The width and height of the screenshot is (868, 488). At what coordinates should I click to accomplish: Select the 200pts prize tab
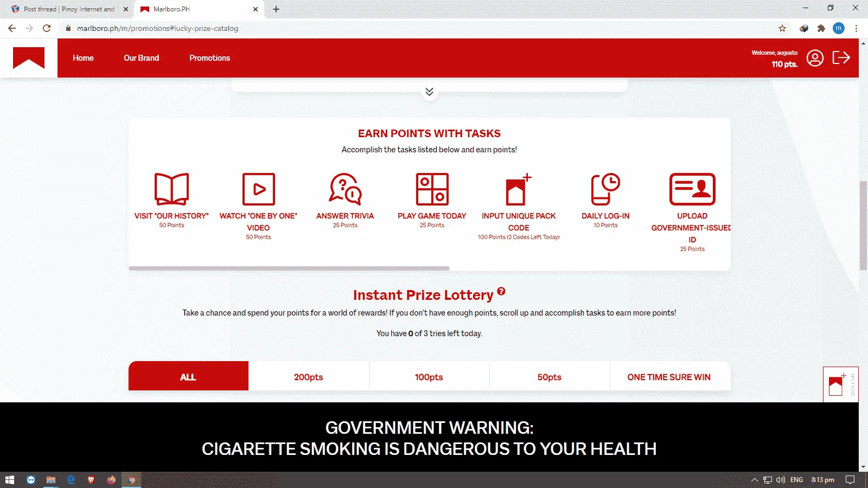click(x=309, y=376)
